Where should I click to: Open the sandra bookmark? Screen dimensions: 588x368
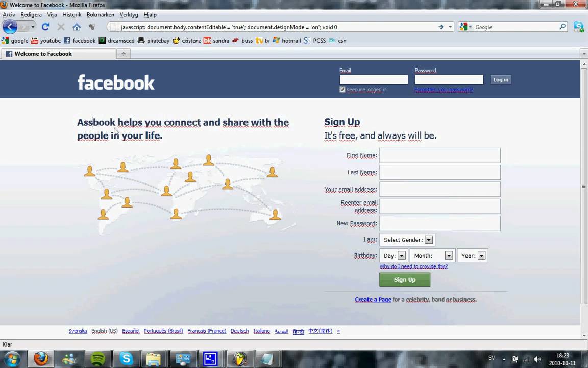pos(216,40)
